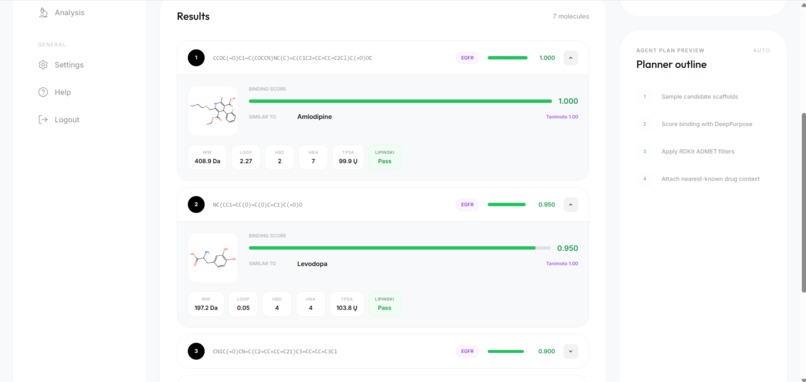This screenshot has height=382, width=806.
Task: Collapse result 2 Levodopa card chevron
Action: point(571,205)
